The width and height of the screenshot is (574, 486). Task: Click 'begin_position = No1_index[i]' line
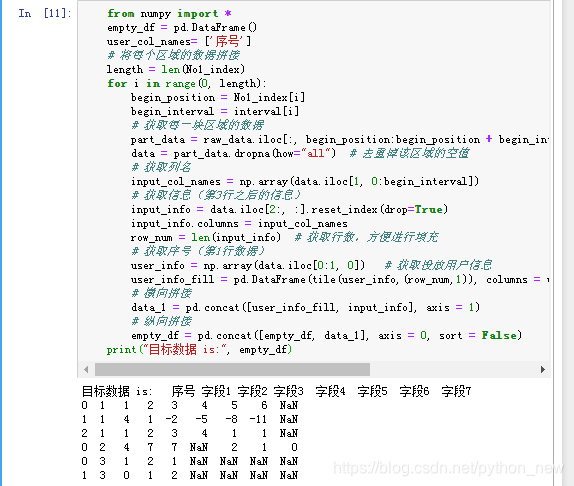(x=218, y=97)
